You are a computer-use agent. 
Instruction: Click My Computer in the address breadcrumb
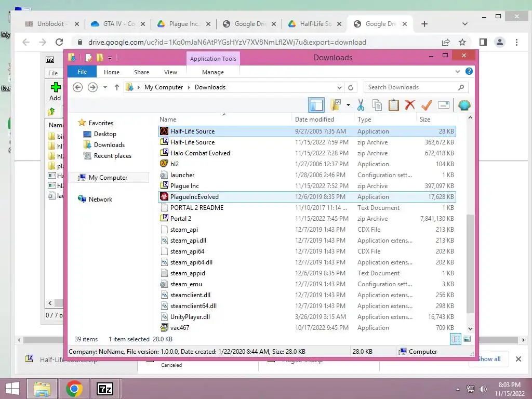click(x=164, y=87)
